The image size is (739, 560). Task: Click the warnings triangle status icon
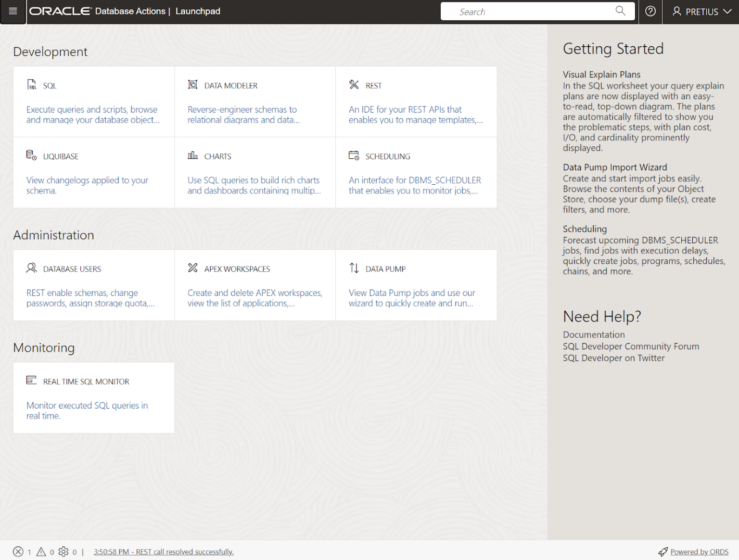tap(41, 552)
